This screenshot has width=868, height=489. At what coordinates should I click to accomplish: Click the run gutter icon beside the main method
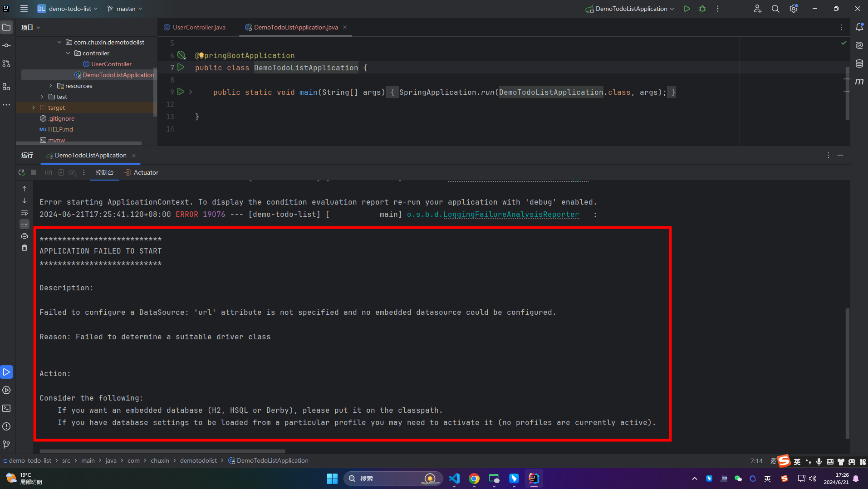click(181, 92)
